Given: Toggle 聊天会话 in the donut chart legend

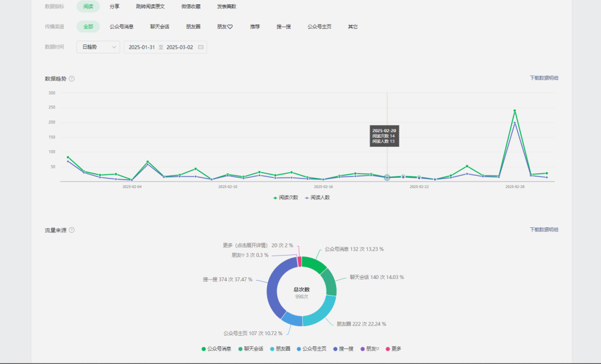Looking at the screenshot, I should click(x=250, y=349).
